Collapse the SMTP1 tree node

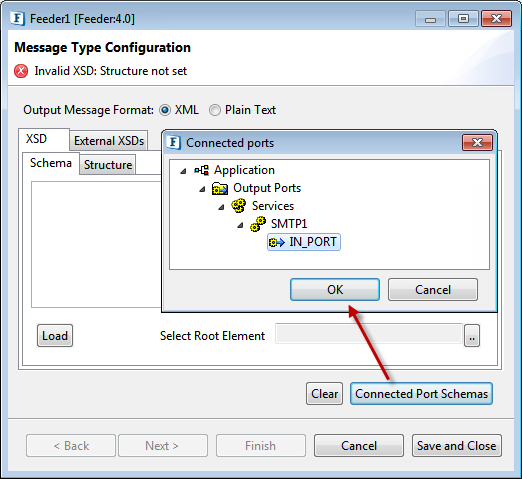tap(240, 225)
